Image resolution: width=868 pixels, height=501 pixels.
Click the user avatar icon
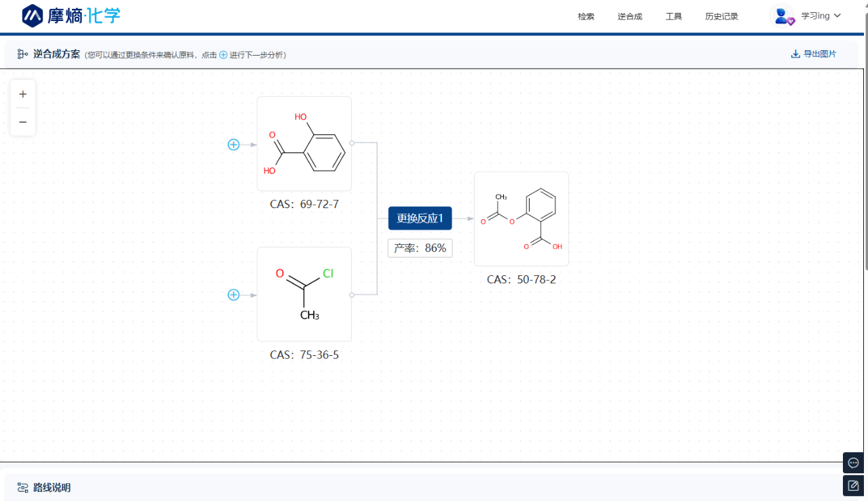click(x=784, y=16)
